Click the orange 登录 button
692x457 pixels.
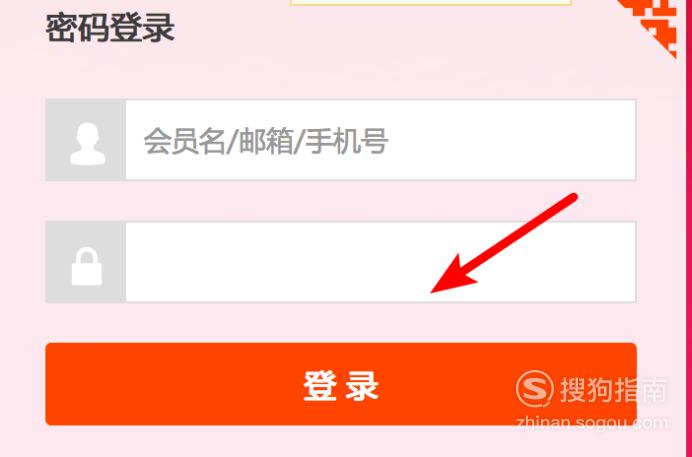[341, 384]
